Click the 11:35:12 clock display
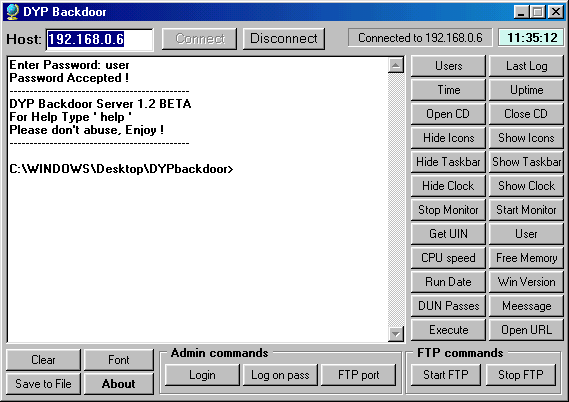Screen dimensions: 569x402 [532, 38]
